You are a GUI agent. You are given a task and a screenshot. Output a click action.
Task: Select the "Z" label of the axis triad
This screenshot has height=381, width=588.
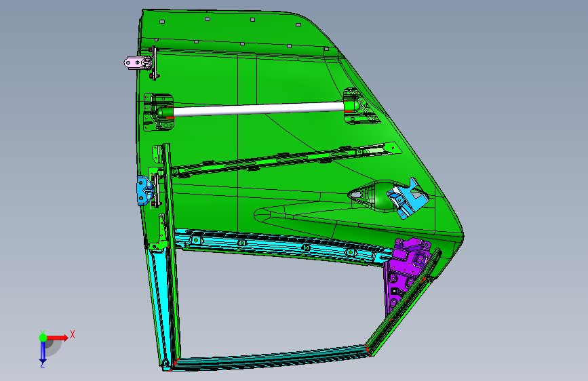pyautogui.click(x=42, y=365)
